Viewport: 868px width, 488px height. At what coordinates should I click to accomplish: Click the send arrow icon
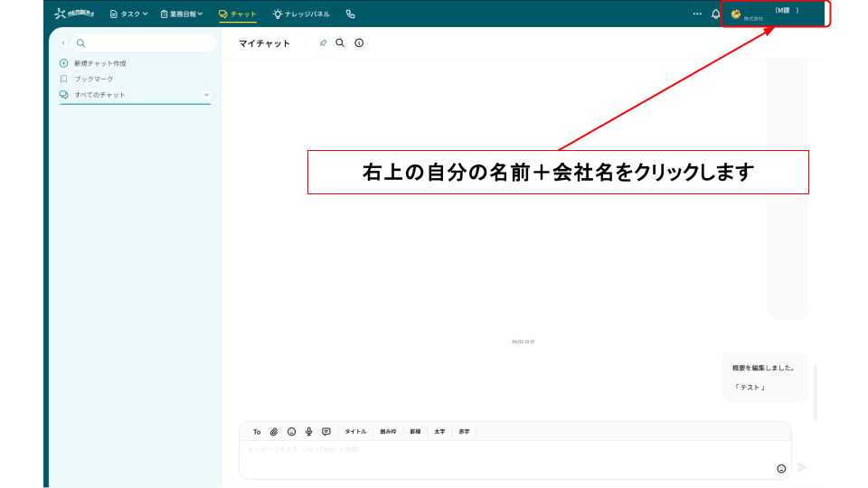tap(802, 467)
